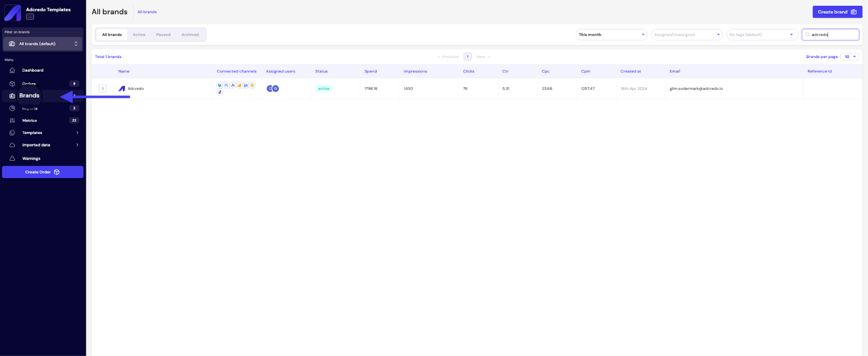The height and width of the screenshot is (356, 868).
Task: Click the Dashboard home icon in sidebar
Action: pyautogui.click(x=12, y=71)
